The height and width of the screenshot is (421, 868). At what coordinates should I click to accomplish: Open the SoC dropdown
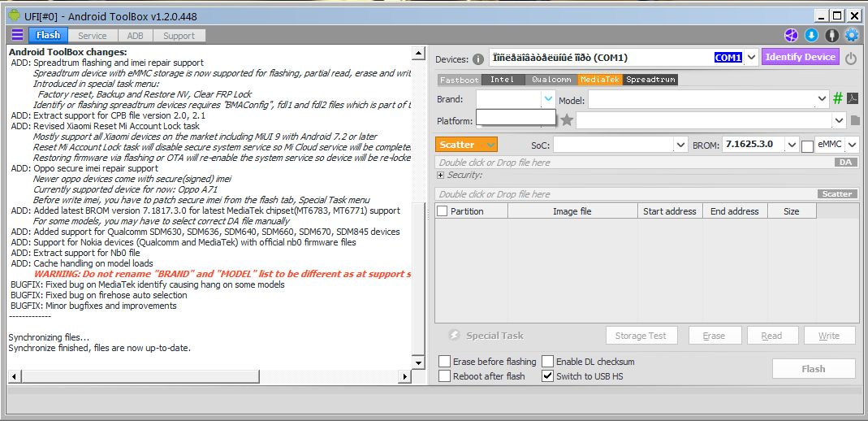click(x=681, y=145)
